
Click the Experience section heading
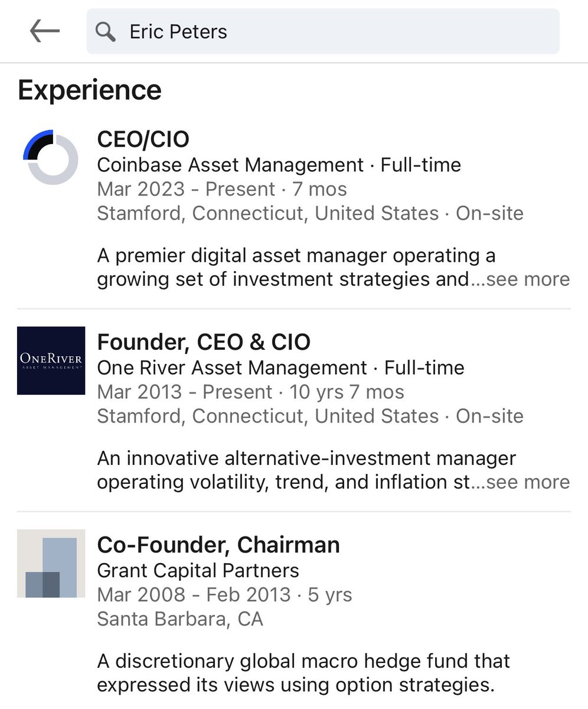point(90,90)
